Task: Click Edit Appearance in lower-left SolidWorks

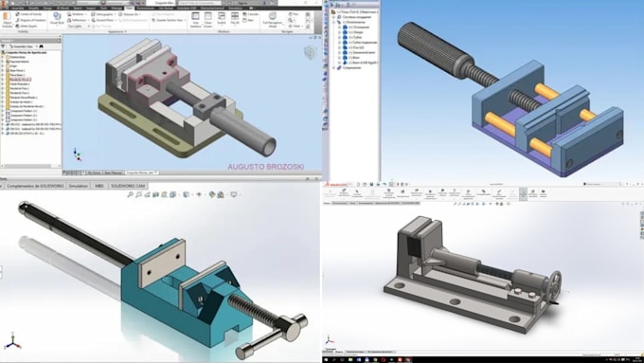Action: (212, 194)
